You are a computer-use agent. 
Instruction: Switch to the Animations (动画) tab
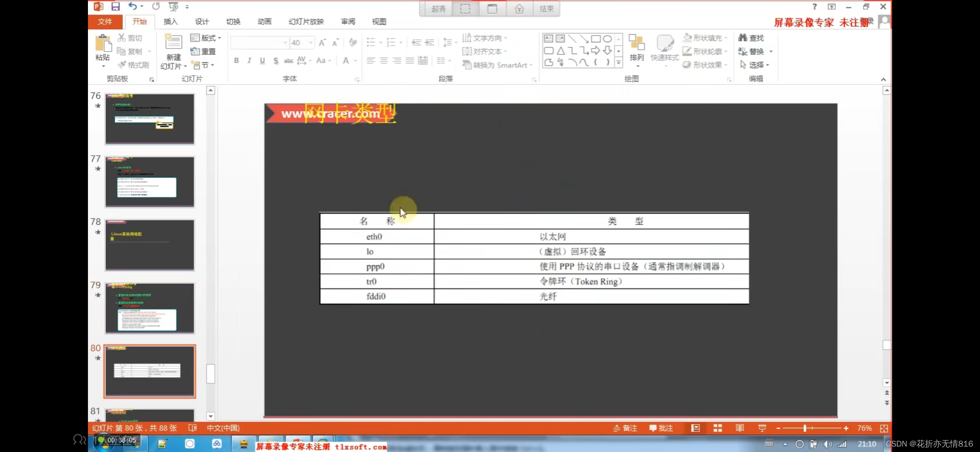[264, 21]
